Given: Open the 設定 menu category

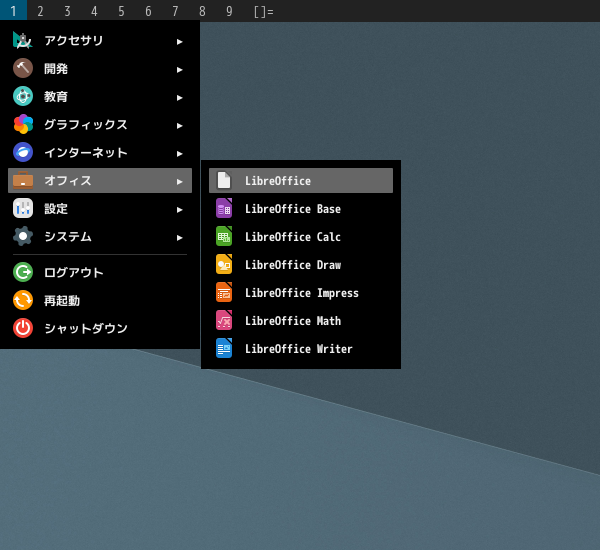Looking at the screenshot, I should 56,209.
